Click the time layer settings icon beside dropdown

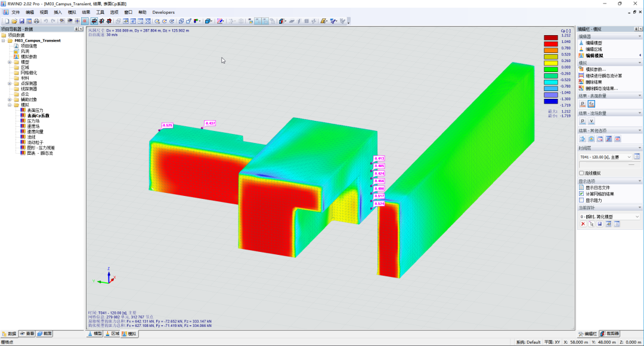[x=637, y=157]
